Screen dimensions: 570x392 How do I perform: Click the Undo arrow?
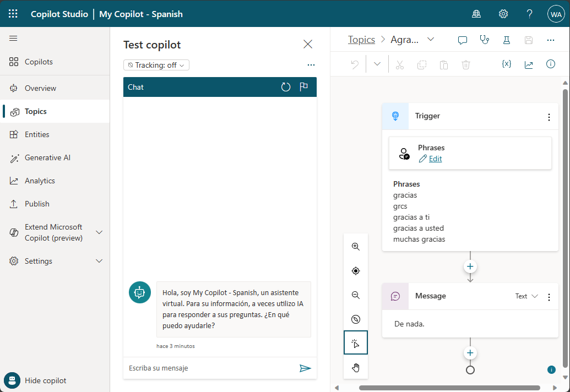(x=355, y=64)
